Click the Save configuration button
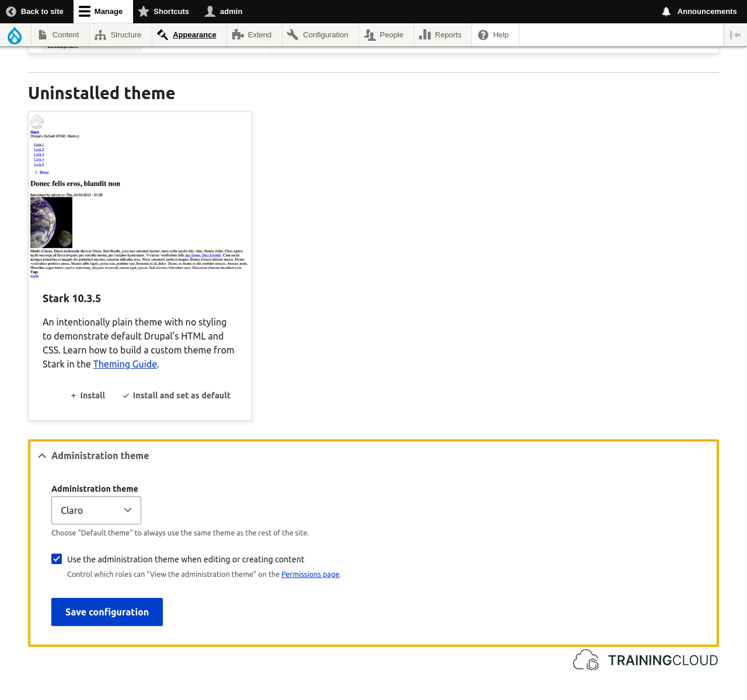 coord(107,612)
